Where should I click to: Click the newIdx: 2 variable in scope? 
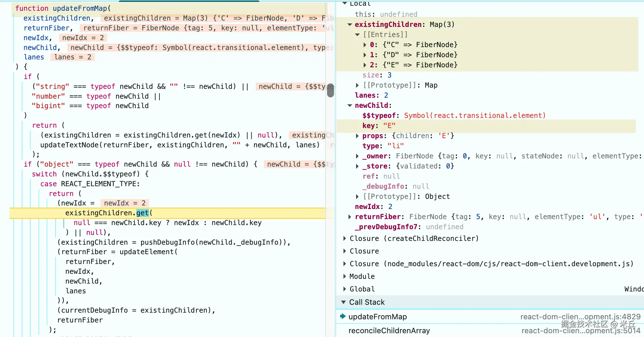tap(373, 207)
